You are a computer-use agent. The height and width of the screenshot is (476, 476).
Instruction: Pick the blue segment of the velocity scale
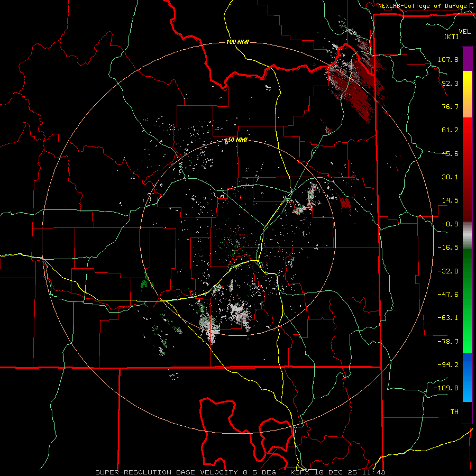[x=467, y=377]
